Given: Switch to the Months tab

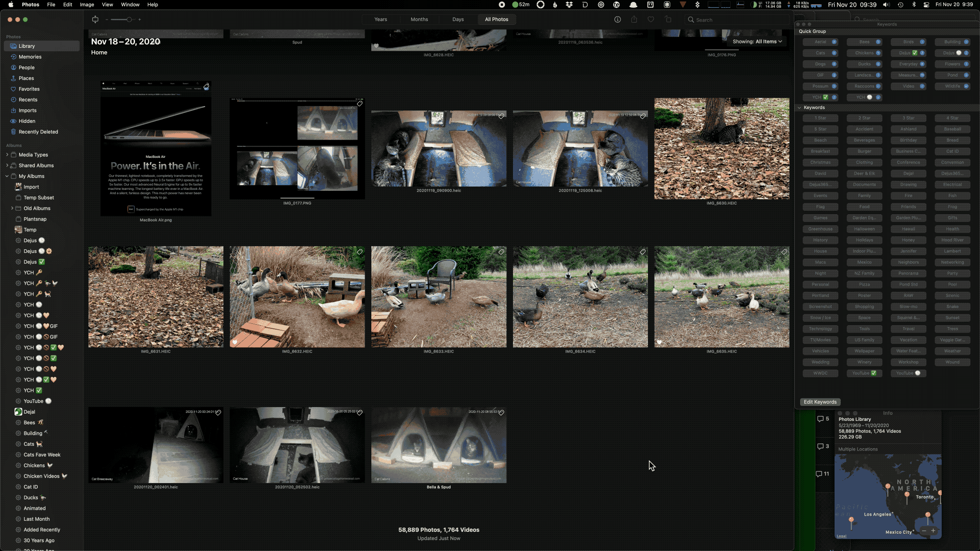Looking at the screenshot, I should click(419, 20).
